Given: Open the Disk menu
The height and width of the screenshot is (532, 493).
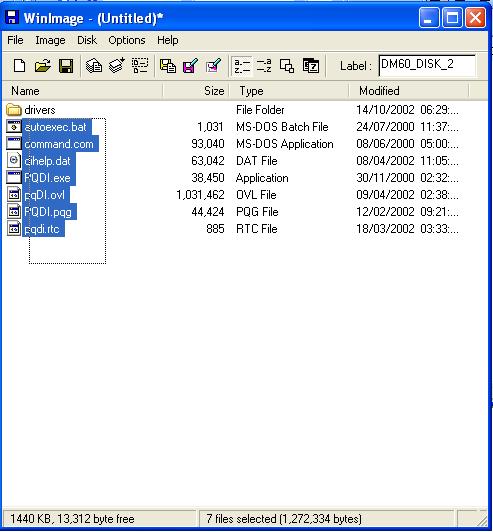Looking at the screenshot, I should pos(87,40).
